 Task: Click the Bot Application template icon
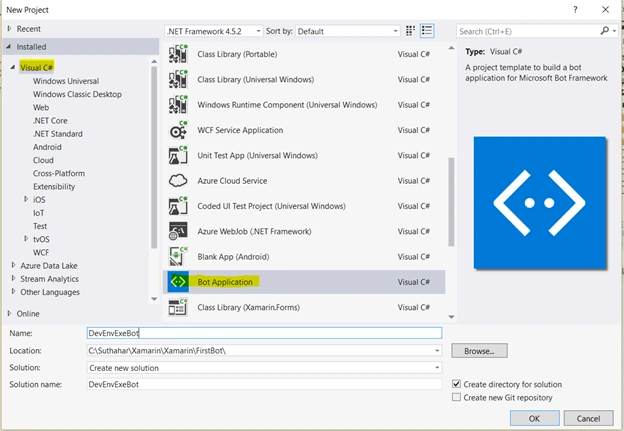pyautogui.click(x=178, y=282)
